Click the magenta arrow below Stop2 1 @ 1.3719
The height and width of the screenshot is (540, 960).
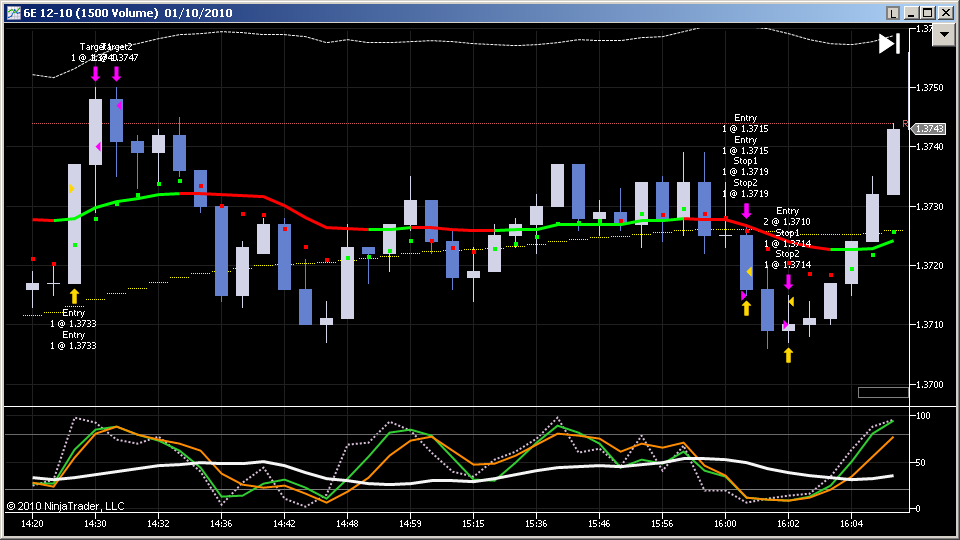pyautogui.click(x=746, y=211)
